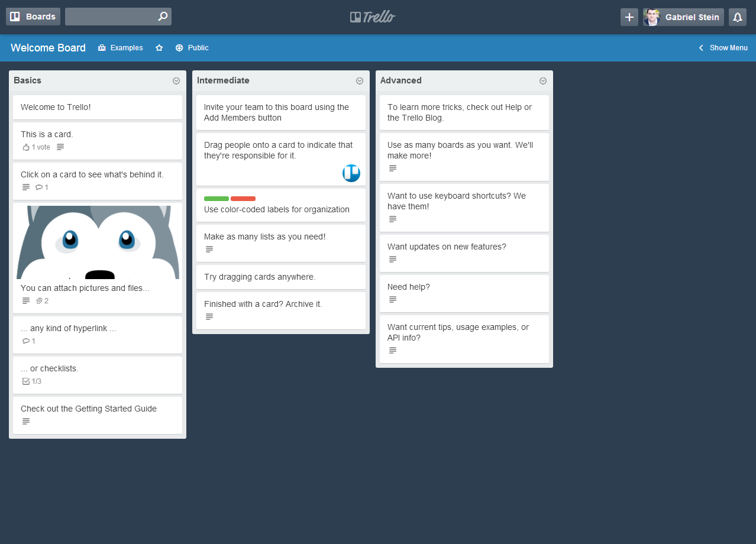
Task: Click Gabriel Stein's avatar photo
Action: (652, 17)
